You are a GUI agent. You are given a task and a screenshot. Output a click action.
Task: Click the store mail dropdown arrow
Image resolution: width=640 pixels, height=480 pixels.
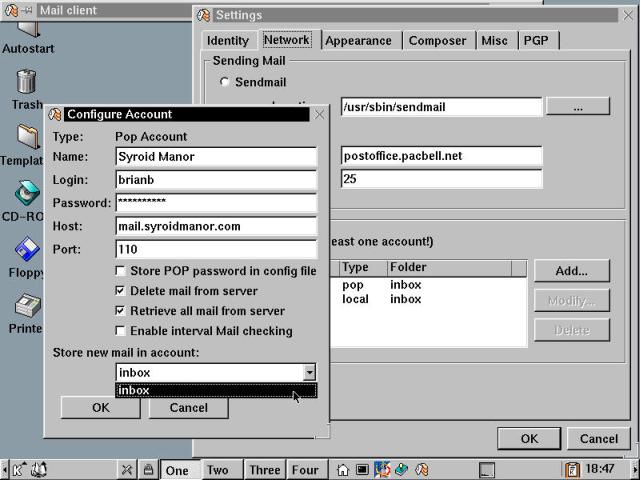pyautogui.click(x=309, y=372)
